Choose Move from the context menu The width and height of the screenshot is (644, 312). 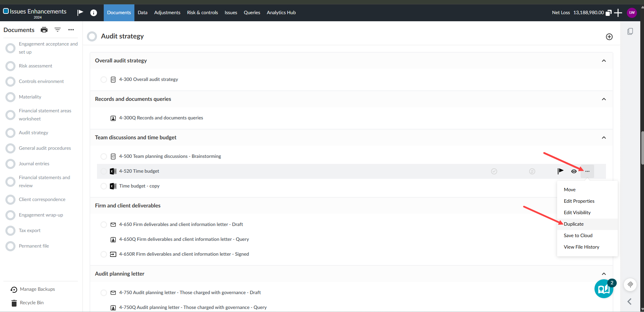pyautogui.click(x=587, y=190)
